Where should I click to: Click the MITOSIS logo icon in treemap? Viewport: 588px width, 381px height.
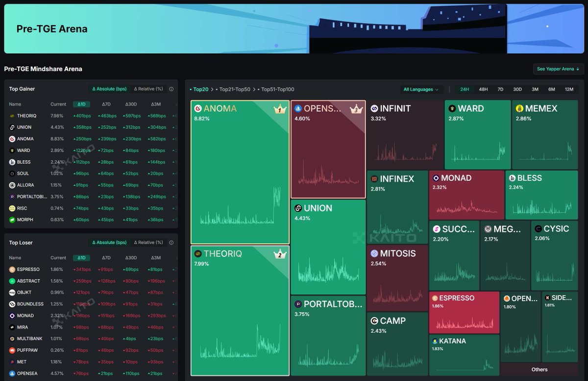[374, 254]
